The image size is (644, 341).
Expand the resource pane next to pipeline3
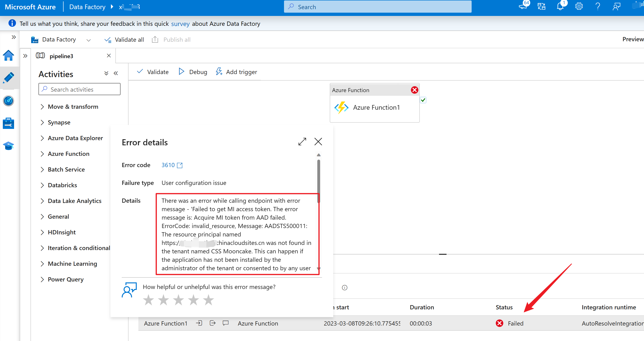25,56
